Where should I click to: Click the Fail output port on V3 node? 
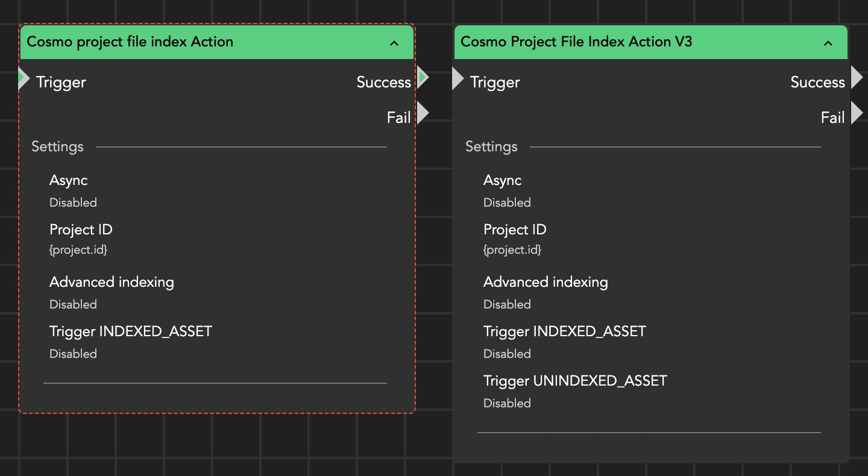(x=857, y=113)
